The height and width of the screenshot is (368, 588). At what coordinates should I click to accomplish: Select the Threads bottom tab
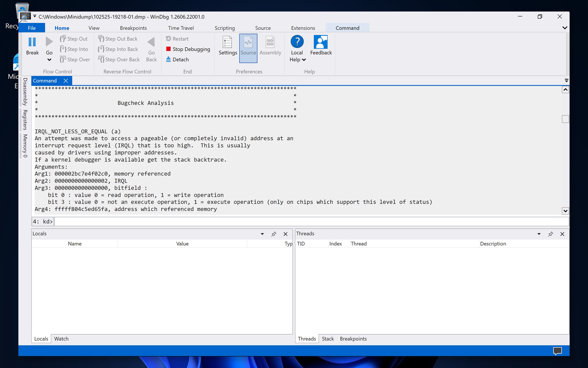click(x=307, y=339)
